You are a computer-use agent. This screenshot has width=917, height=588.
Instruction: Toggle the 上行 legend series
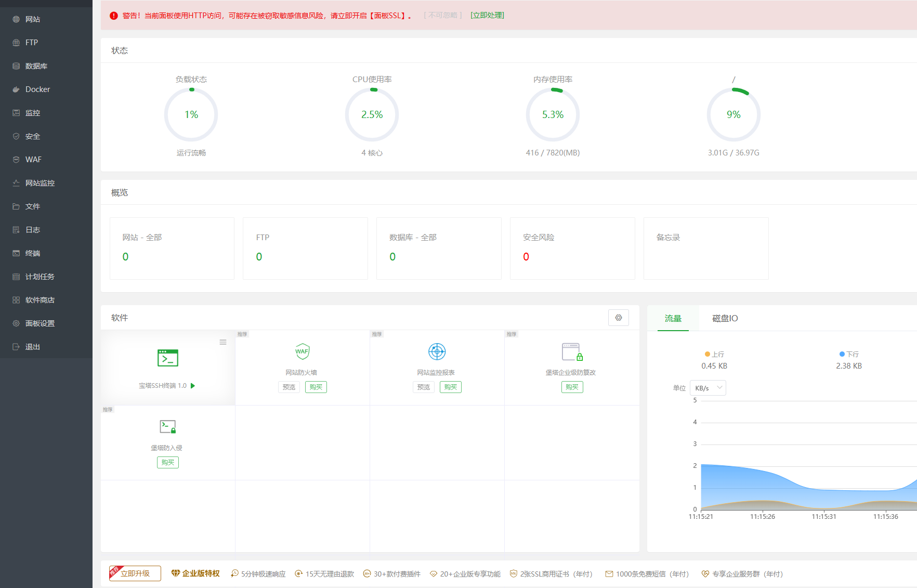[x=714, y=354]
